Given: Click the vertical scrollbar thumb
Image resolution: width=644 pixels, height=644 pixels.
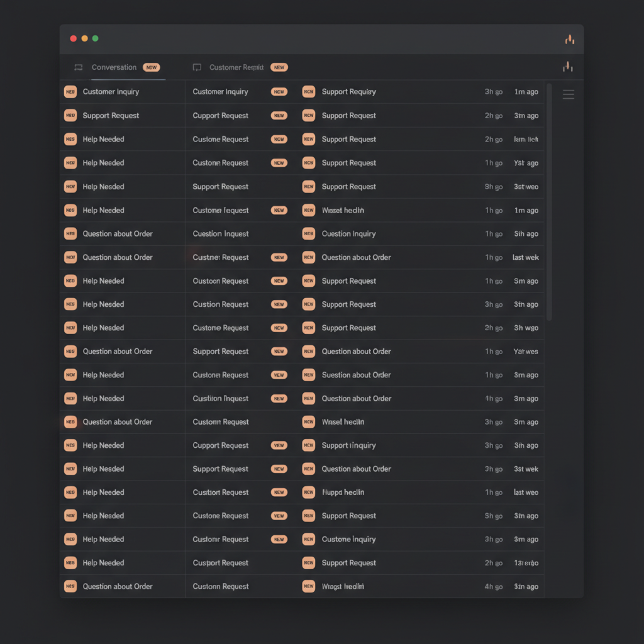Looking at the screenshot, I should click(549, 201).
